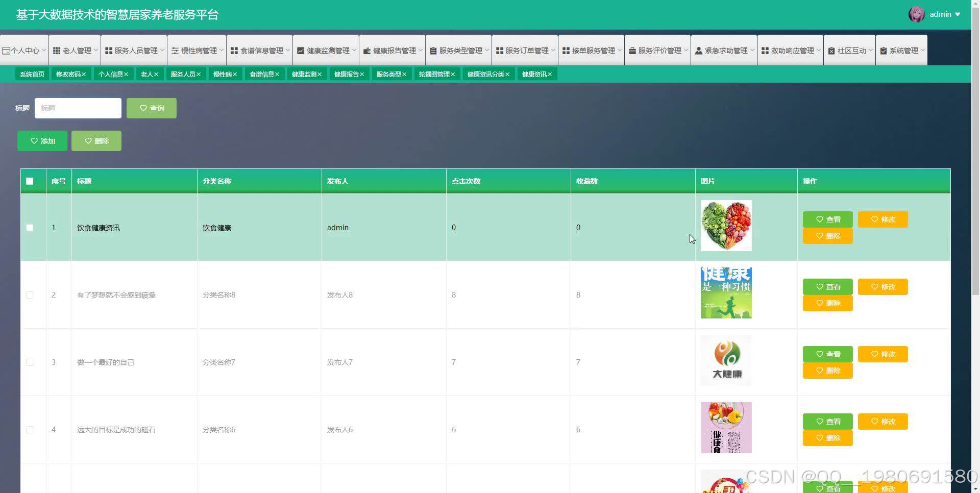Open the heart-shaped vegetables thumbnail
The height and width of the screenshot is (493, 980).
(726, 226)
